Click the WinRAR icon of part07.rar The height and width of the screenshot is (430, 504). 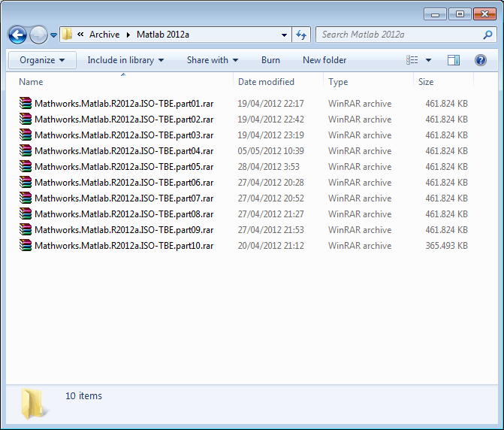(x=26, y=198)
